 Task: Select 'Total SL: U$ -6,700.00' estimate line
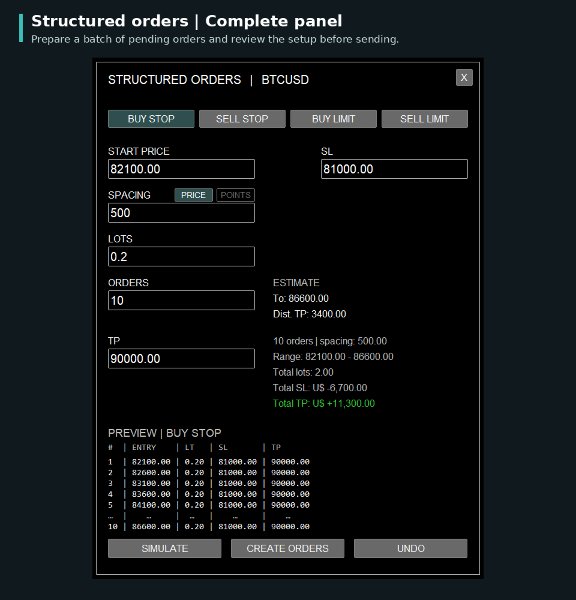click(320, 388)
